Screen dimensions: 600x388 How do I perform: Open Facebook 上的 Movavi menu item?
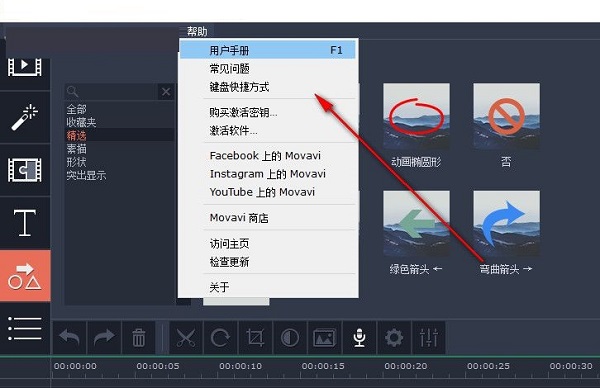tap(268, 156)
